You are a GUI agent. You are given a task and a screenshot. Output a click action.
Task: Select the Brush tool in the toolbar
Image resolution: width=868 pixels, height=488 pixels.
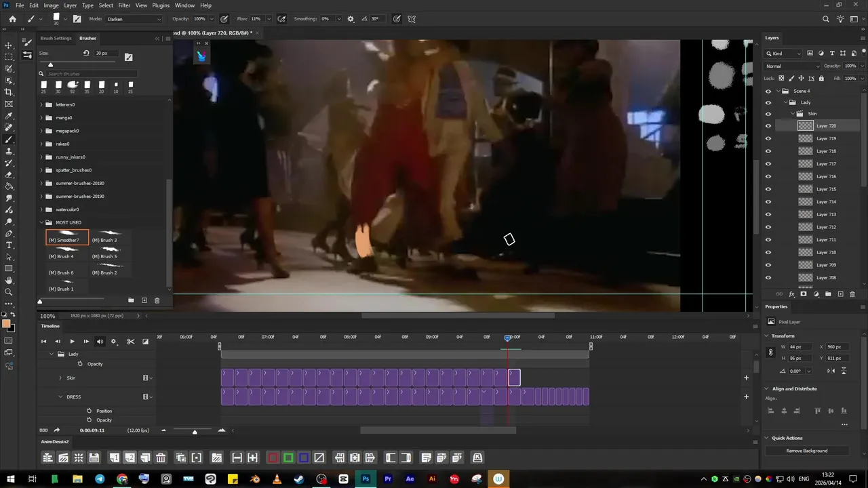[9, 140]
